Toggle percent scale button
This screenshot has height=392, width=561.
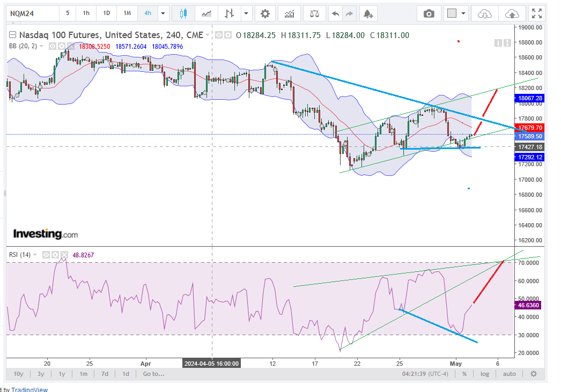pyautogui.click(x=464, y=374)
